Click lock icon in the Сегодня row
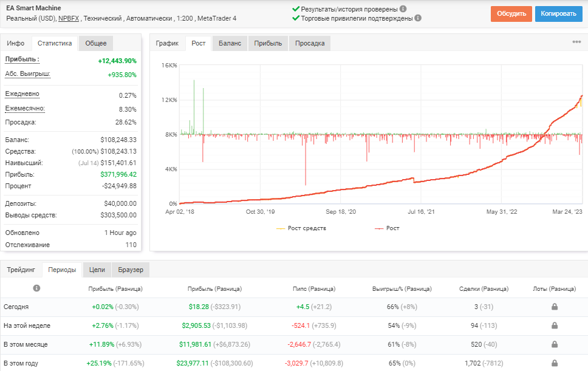Viewport: 588px width, 371px height. click(555, 307)
